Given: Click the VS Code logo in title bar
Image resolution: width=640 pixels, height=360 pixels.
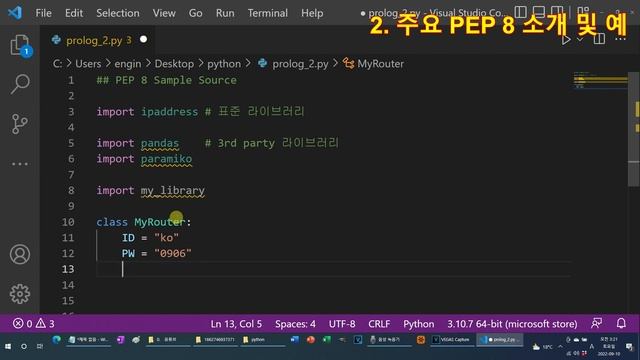Looking at the screenshot, I should [15, 13].
